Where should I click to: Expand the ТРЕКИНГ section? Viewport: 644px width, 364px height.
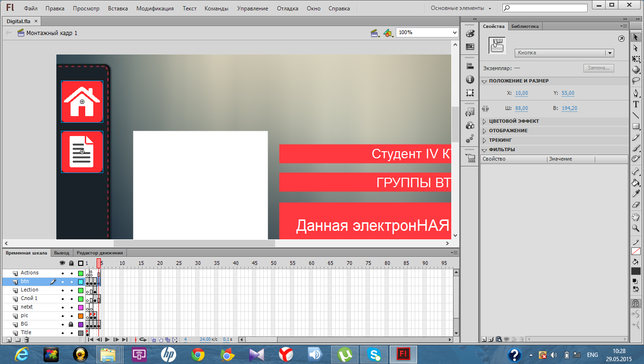pyautogui.click(x=484, y=140)
